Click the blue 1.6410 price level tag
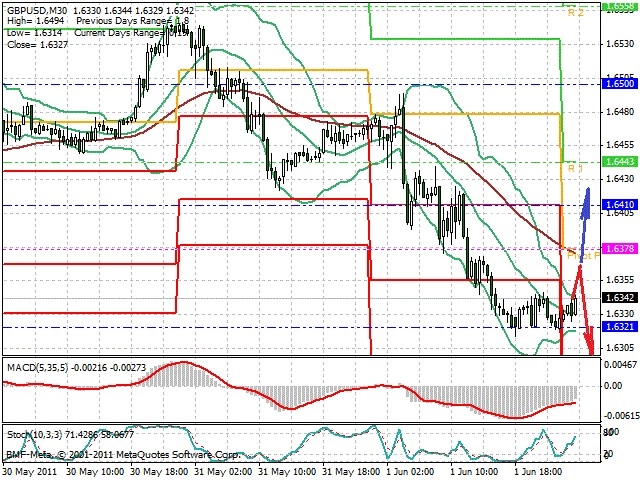Screen dimensions: 640x480 [620, 204]
